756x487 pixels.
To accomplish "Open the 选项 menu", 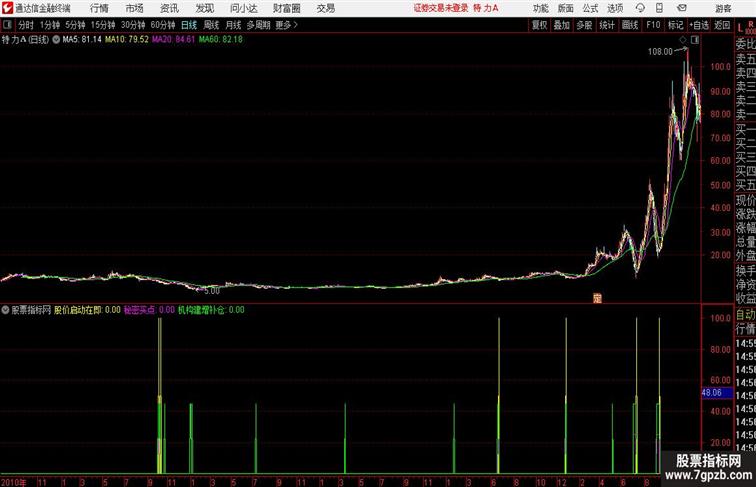I will (x=615, y=8).
